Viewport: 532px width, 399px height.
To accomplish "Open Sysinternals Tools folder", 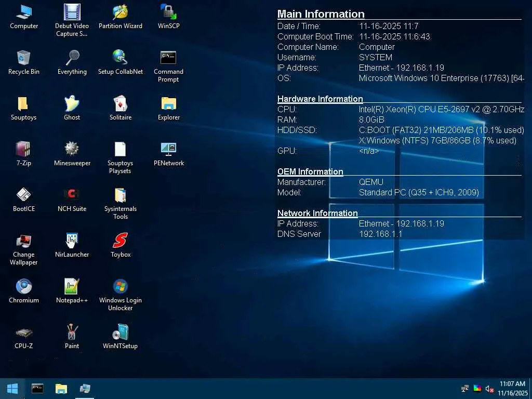I will (x=121, y=204).
